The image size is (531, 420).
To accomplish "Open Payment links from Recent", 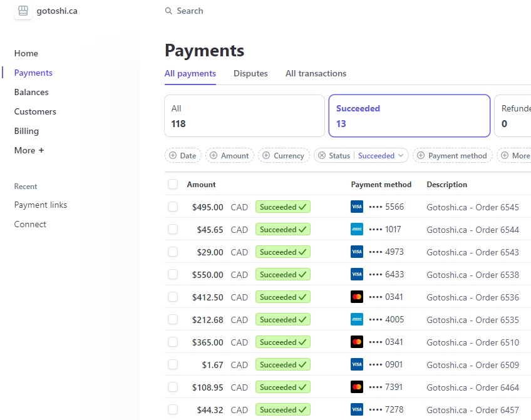I will 41,205.
